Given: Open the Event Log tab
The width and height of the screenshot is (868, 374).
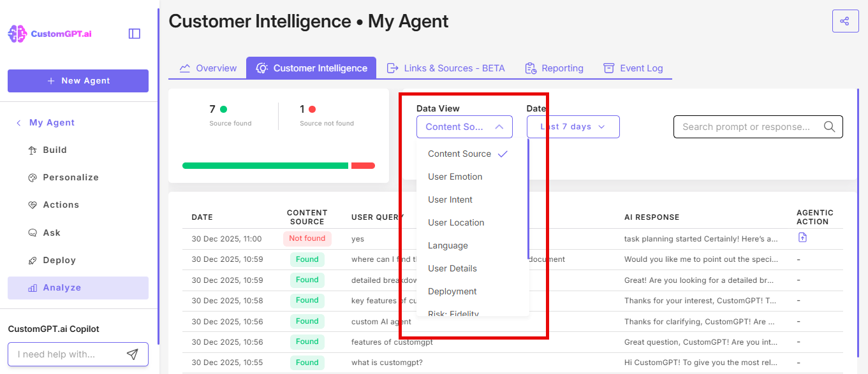Looking at the screenshot, I should pos(633,68).
